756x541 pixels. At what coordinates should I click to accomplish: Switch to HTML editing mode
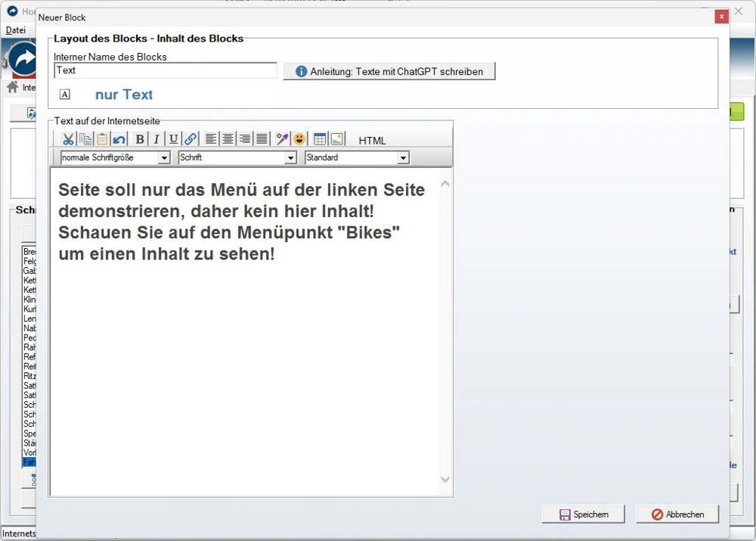coord(371,141)
